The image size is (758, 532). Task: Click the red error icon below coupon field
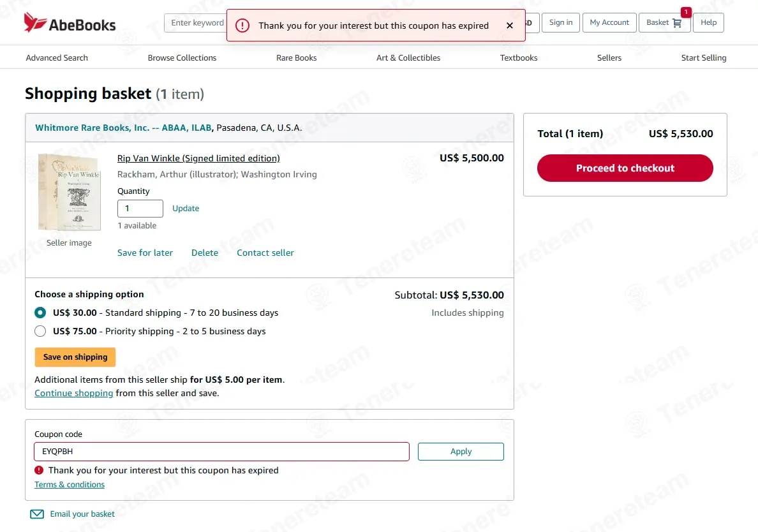[x=39, y=470]
